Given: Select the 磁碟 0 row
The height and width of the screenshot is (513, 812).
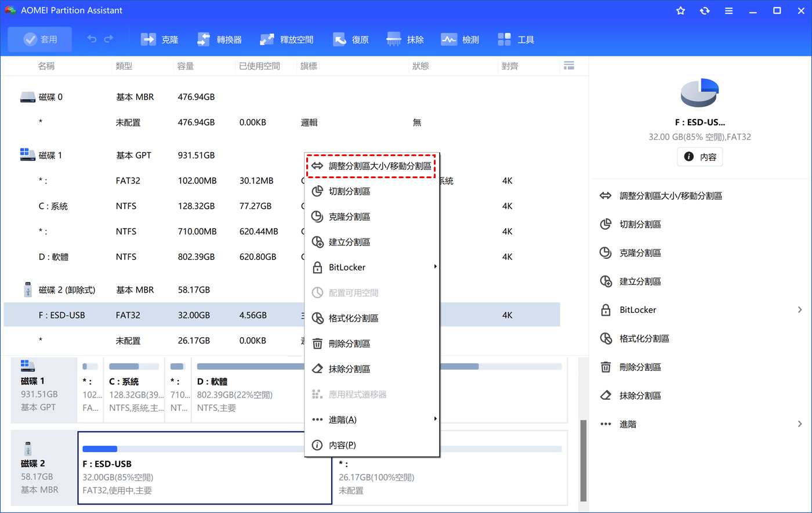Looking at the screenshot, I should click(x=282, y=97).
